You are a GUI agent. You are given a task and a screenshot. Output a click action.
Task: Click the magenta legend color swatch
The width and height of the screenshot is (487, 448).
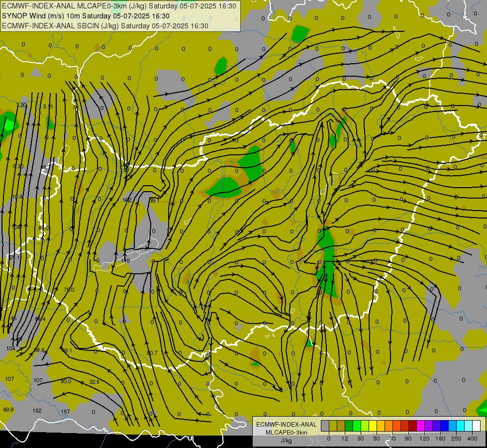(x=421, y=426)
